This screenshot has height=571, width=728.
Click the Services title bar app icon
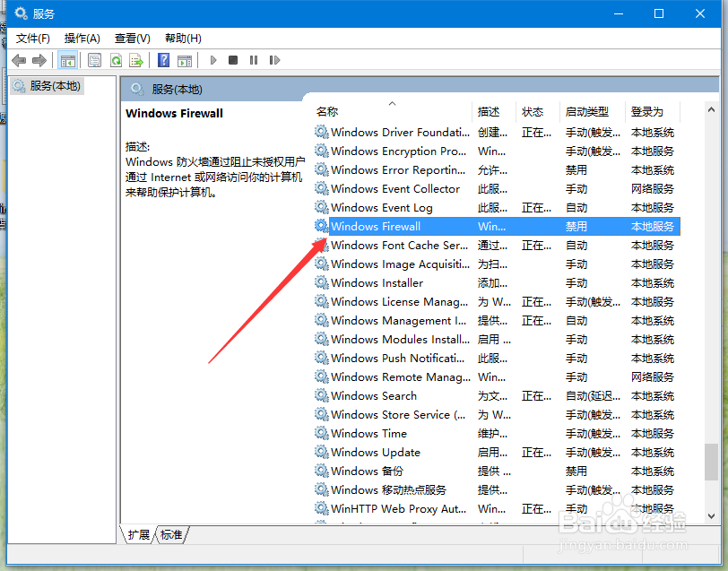21,13
